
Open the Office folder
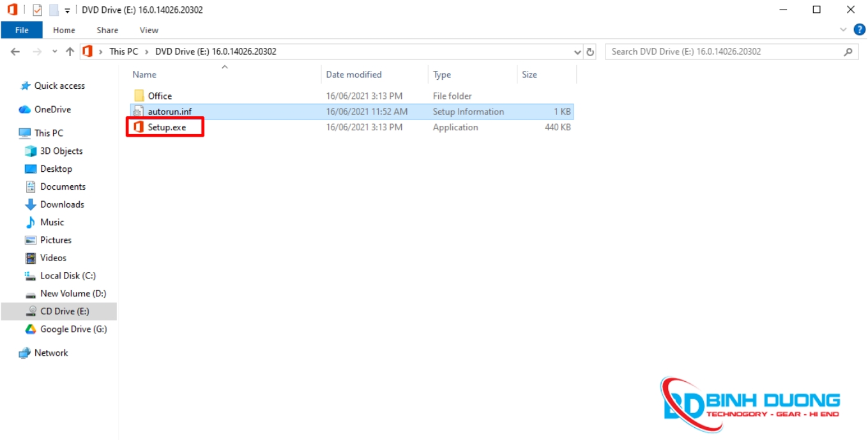click(x=160, y=96)
